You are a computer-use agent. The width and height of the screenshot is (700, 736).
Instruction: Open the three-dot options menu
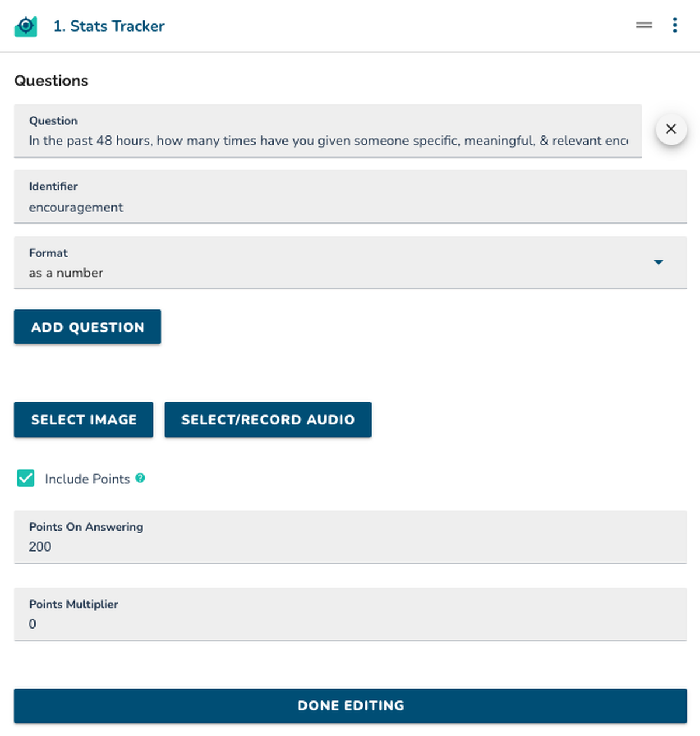pyautogui.click(x=674, y=25)
